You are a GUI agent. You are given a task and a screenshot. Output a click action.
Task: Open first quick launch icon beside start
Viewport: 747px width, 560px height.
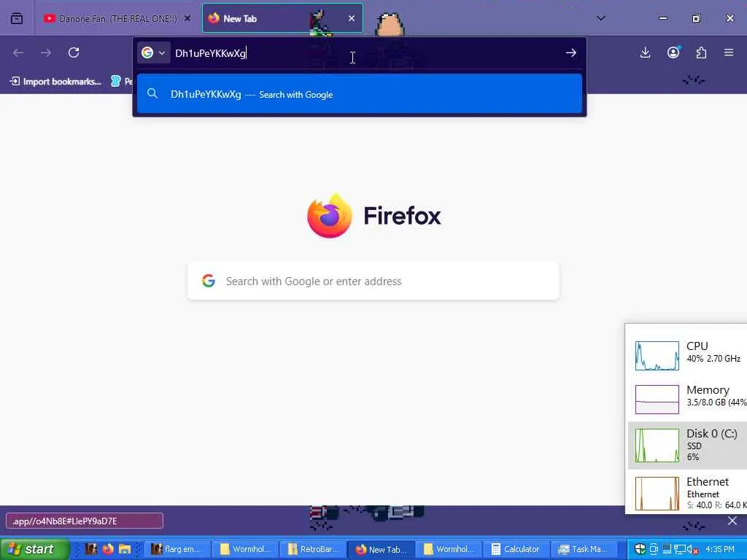(91, 549)
